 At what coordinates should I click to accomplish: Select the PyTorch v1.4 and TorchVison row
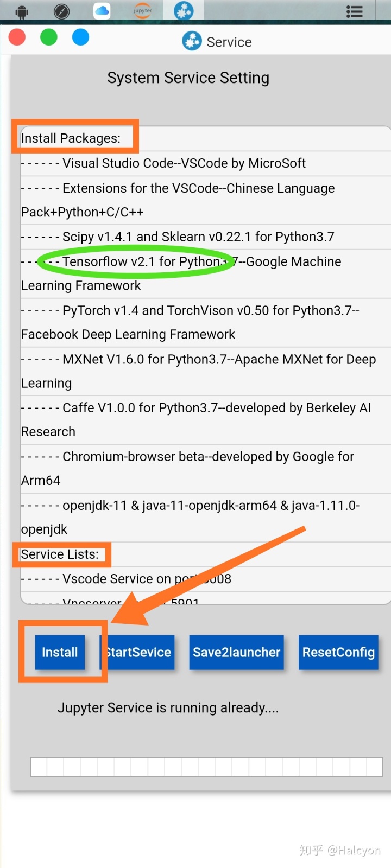click(205, 322)
